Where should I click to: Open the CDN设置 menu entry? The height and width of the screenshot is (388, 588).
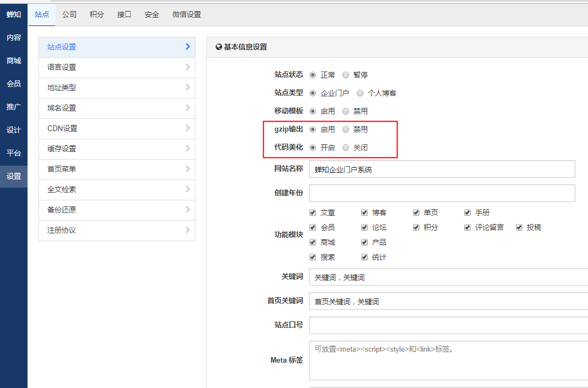[117, 129]
